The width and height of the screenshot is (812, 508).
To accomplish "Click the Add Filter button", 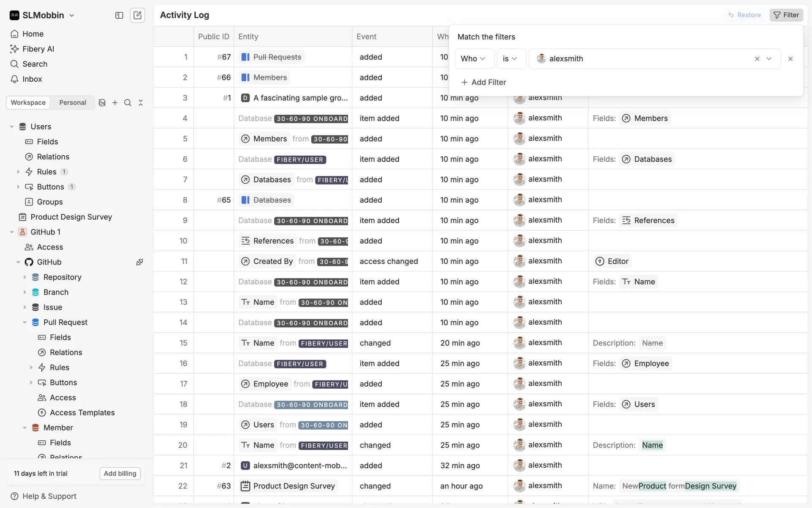I will pos(483,82).
